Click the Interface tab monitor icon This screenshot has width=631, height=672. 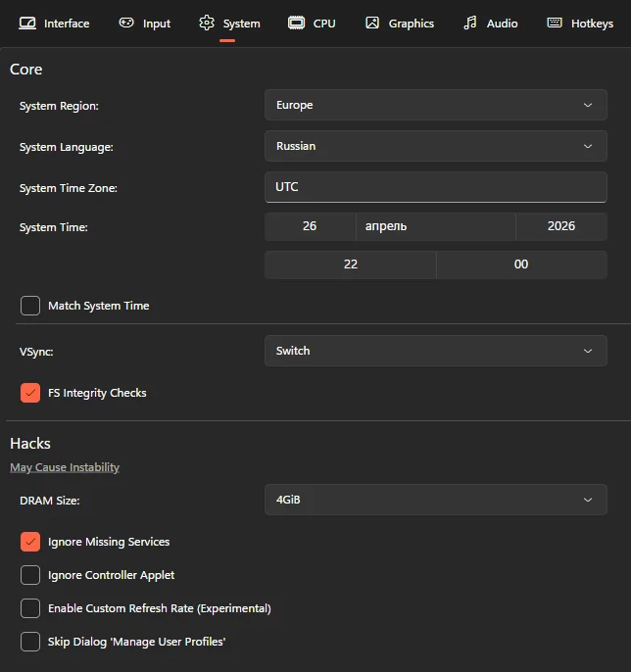(27, 24)
